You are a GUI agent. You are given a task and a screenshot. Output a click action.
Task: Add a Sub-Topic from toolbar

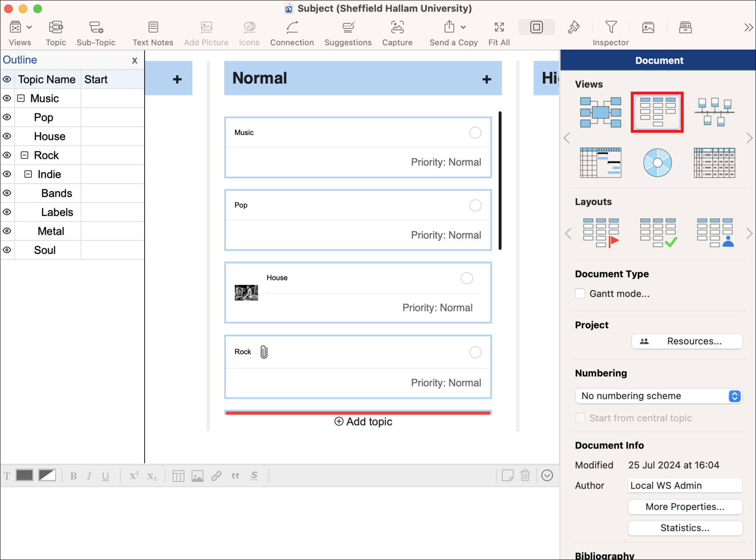[96, 28]
